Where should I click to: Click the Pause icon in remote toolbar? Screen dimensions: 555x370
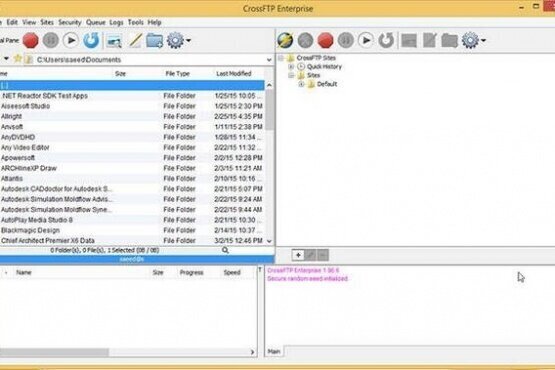pyautogui.click(x=346, y=40)
